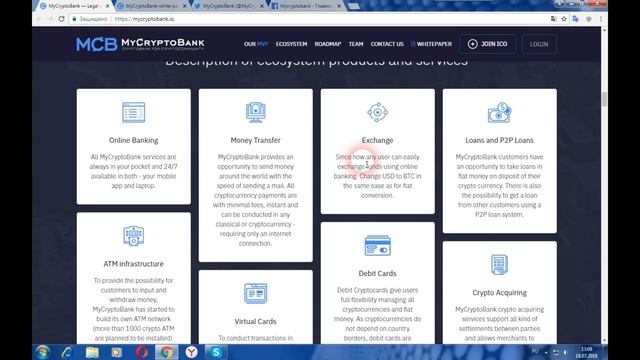Click the JOIN ICO button
Image resolution: width=640 pixels, height=360 pixels.
(x=487, y=44)
